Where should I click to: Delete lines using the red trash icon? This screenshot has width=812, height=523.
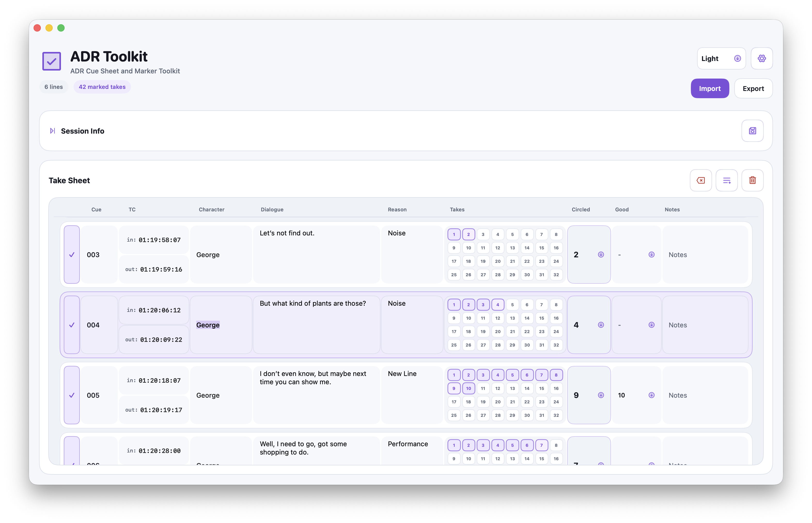[x=752, y=180]
